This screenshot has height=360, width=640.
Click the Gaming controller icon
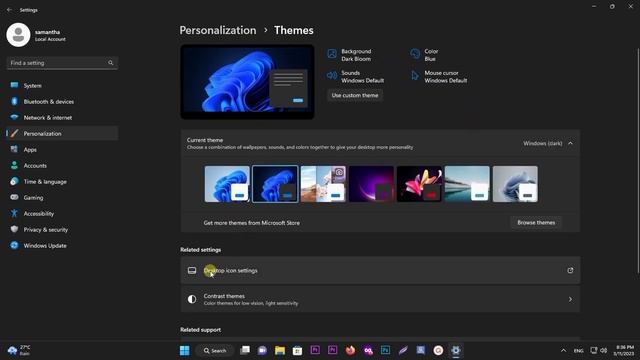tap(14, 197)
